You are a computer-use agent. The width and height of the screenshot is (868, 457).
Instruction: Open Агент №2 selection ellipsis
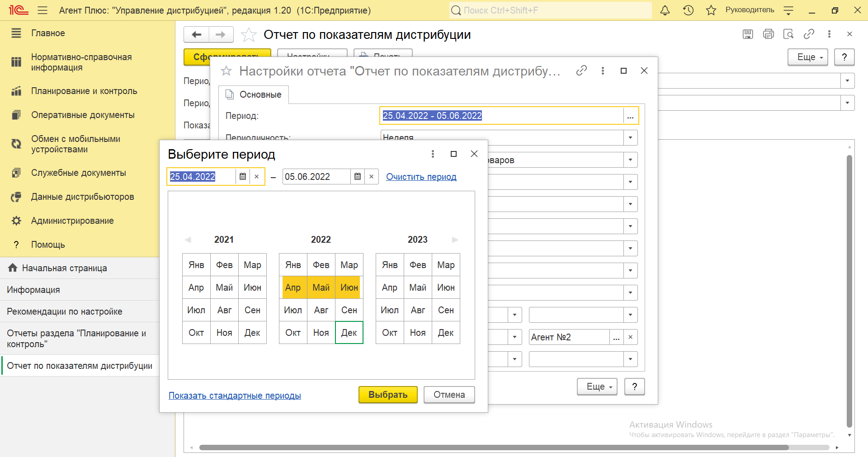[616, 337]
